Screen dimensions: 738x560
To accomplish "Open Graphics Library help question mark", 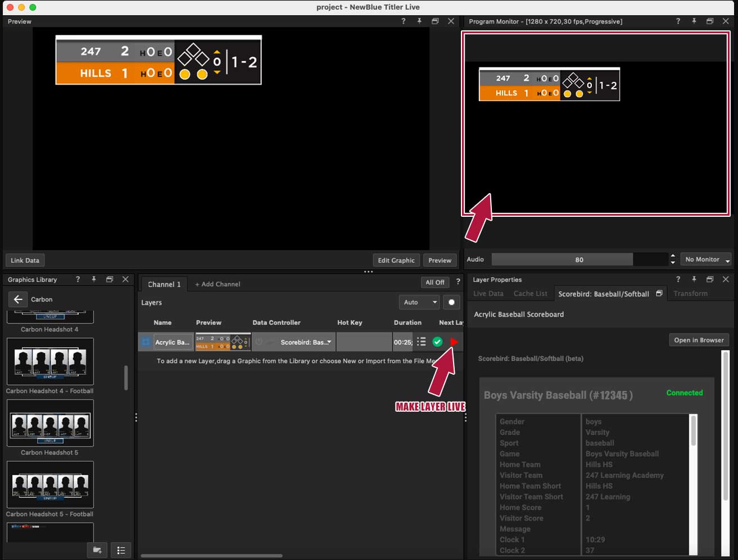I will 78,279.
